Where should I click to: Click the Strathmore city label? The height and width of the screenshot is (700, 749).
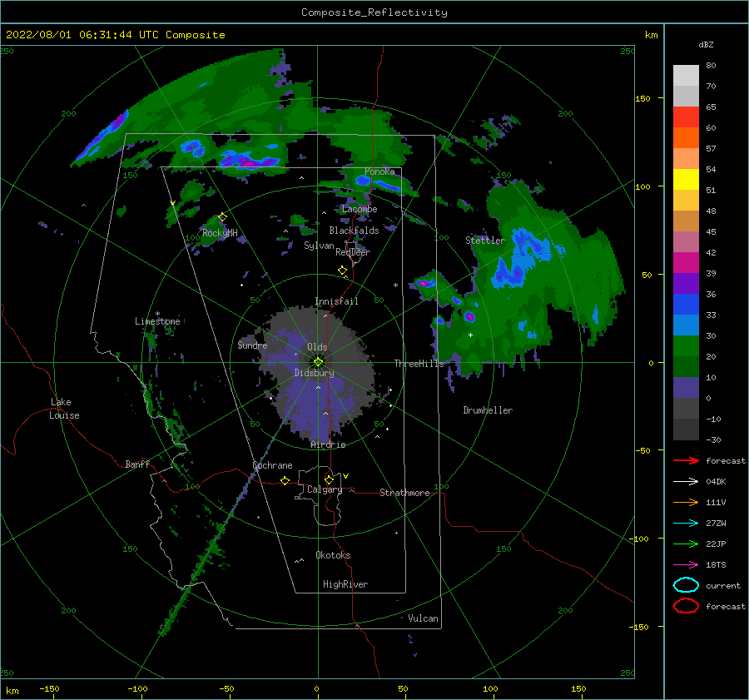coord(404,493)
